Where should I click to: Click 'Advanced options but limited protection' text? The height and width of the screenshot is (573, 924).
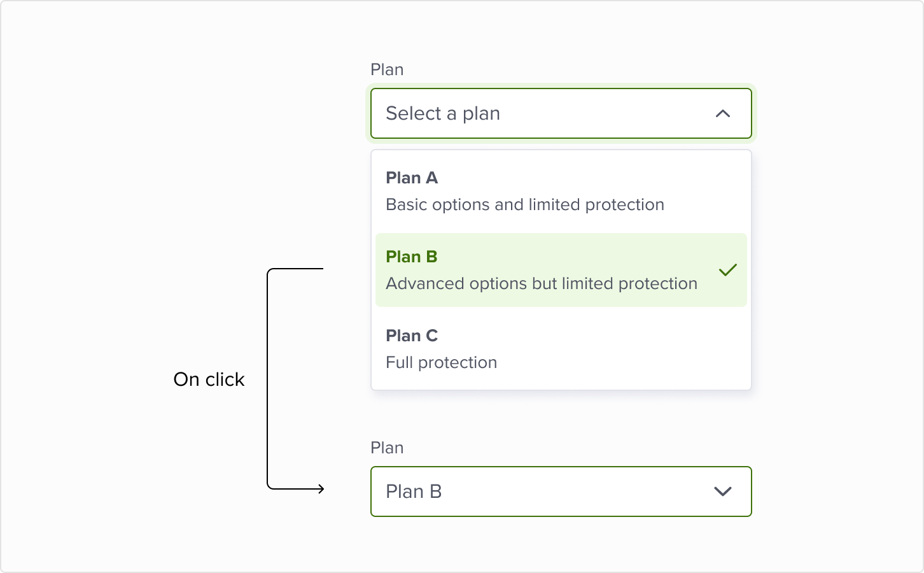[541, 284]
